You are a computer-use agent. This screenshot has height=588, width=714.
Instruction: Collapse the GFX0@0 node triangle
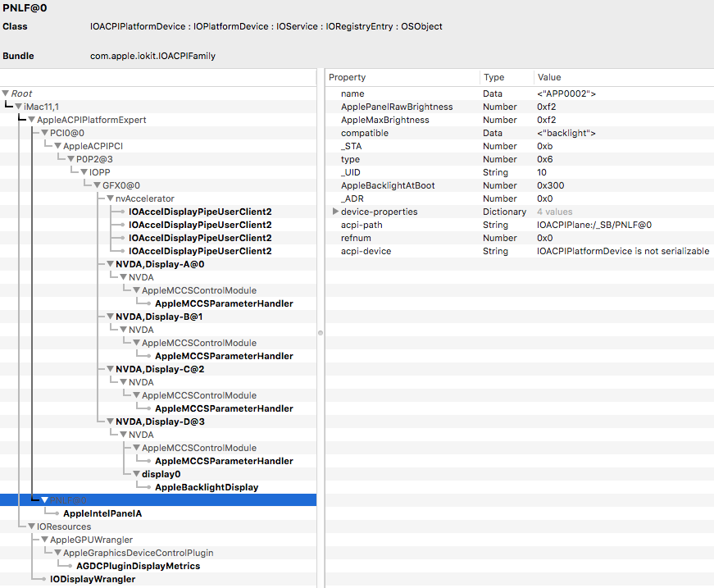(x=97, y=185)
